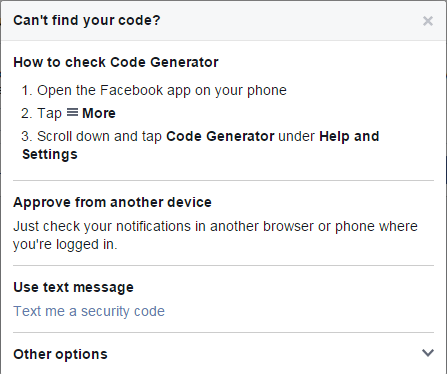Click the word Tap in step 2
The width and height of the screenshot is (447, 374).
pos(49,113)
